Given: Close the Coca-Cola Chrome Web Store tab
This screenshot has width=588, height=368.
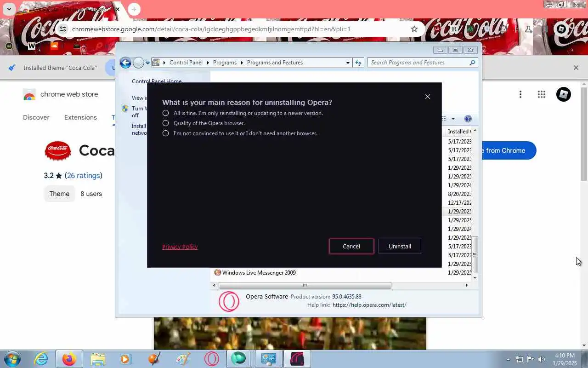Looking at the screenshot, I should pos(118,9).
